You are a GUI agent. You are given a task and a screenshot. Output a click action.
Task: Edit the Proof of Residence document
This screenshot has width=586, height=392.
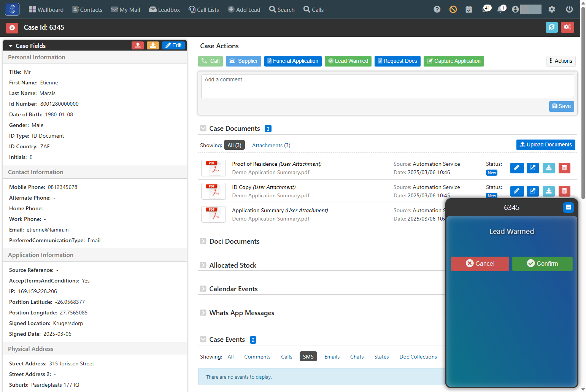pos(517,168)
